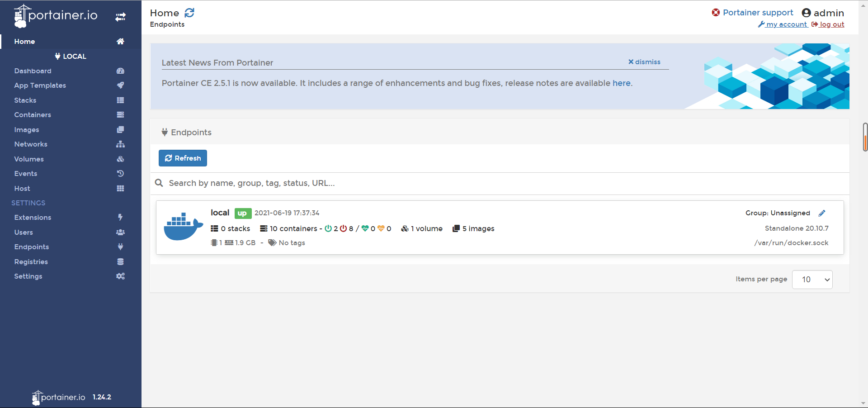Click the Dashboard gauge icon
Image resolution: width=868 pixels, height=408 pixels.
tap(120, 71)
